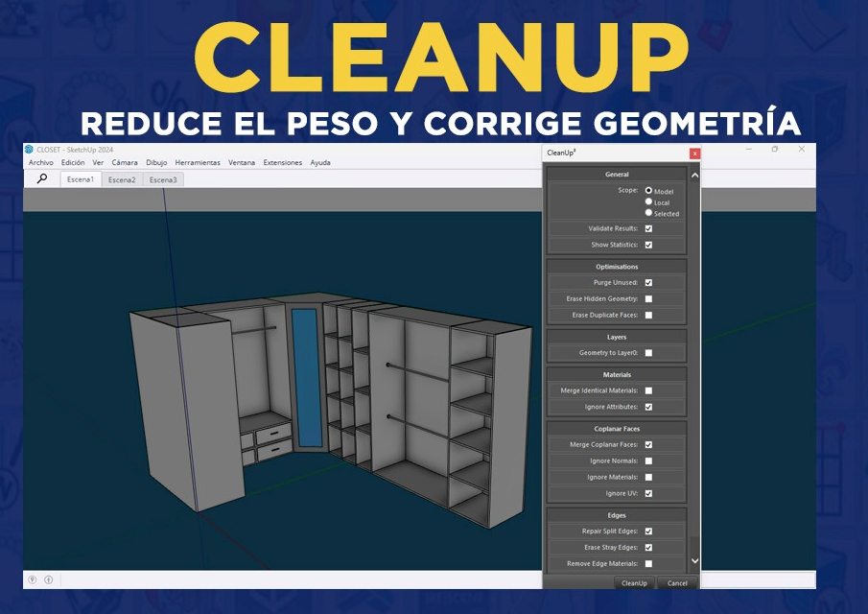Image resolution: width=868 pixels, height=614 pixels.
Task: Switch to the Escena3 tab
Action: point(162,179)
